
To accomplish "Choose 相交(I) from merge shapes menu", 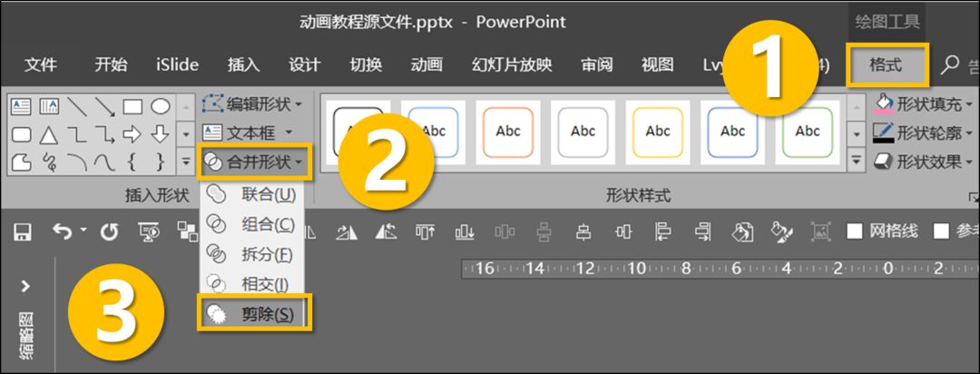I will 252,284.
